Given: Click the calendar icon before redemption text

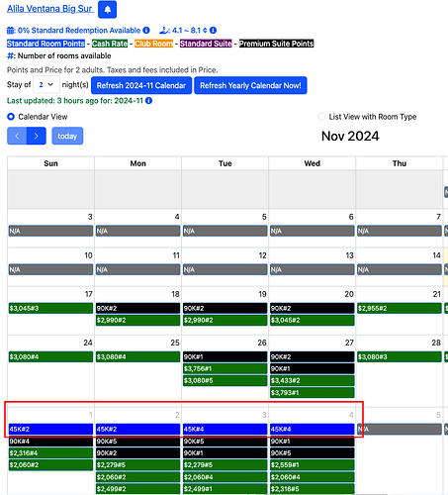Looking at the screenshot, I should (x=11, y=31).
